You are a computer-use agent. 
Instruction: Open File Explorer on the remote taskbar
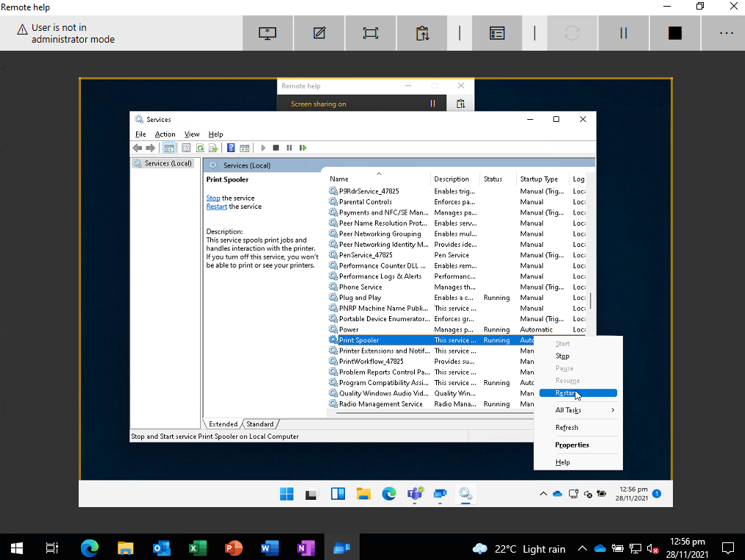[x=363, y=494]
